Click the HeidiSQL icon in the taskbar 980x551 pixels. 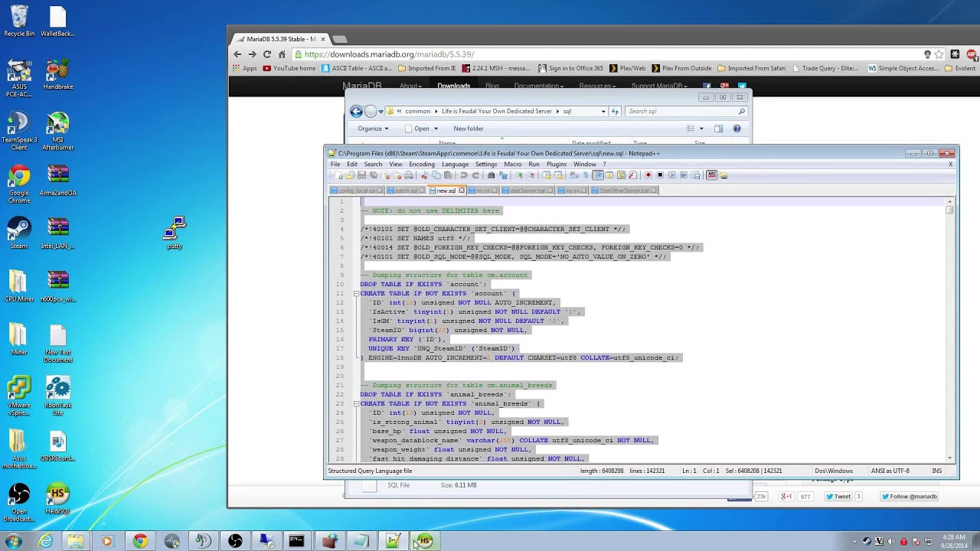pyautogui.click(x=425, y=541)
